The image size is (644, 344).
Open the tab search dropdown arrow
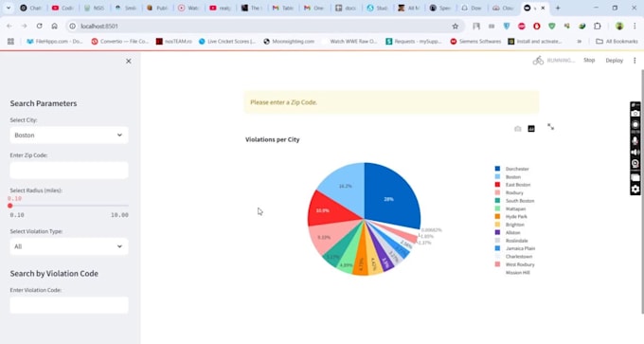[x=9, y=8]
